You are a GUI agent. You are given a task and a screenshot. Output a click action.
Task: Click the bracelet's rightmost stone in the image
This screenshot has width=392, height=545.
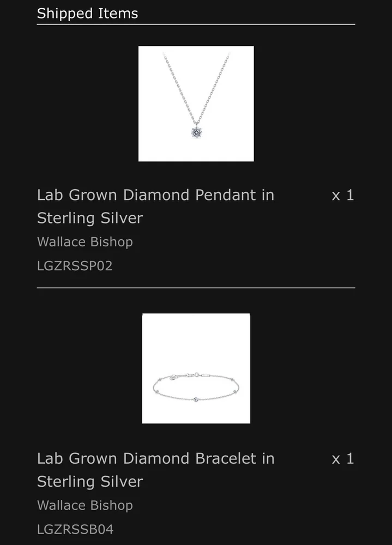coord(236,392)
